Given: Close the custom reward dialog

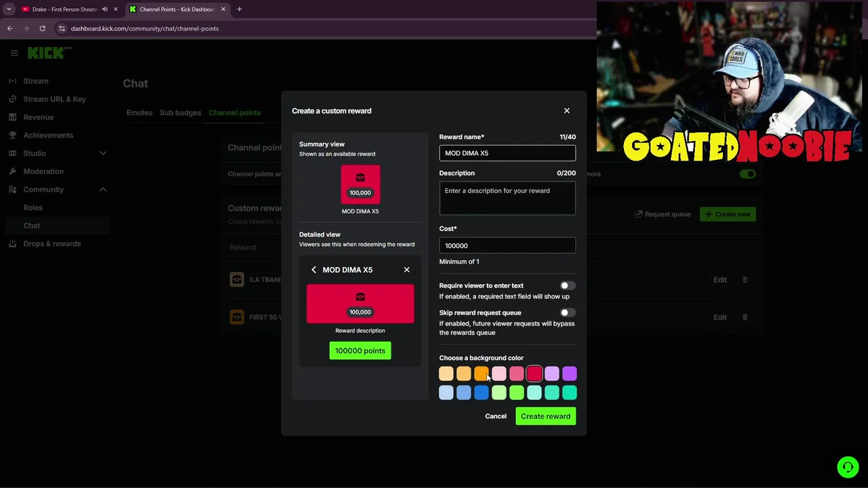Looking at the screenshot, I should coord(567,110).
